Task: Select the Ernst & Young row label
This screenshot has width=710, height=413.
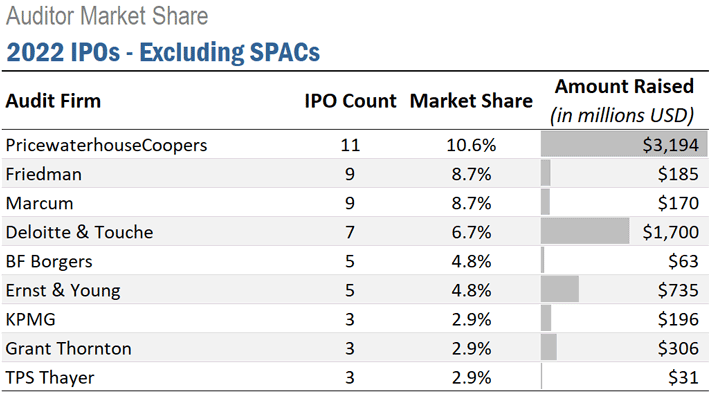Action: point(63,290)
